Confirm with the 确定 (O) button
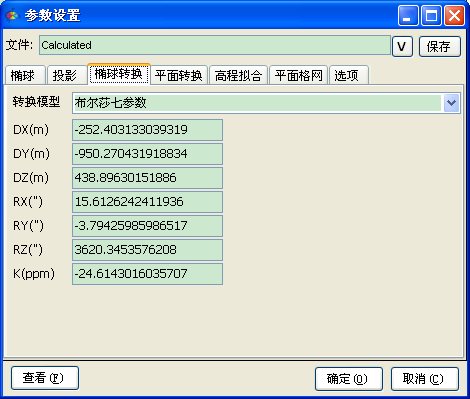The width and height of the screenshot is (470, 399). click(349, 379)
